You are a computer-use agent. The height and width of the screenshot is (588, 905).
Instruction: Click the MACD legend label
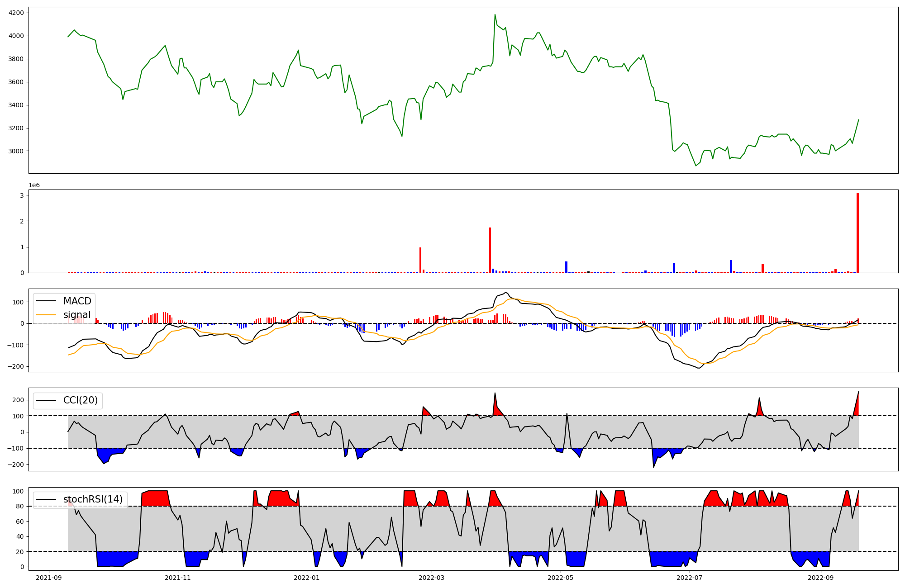tap(77, 301)
